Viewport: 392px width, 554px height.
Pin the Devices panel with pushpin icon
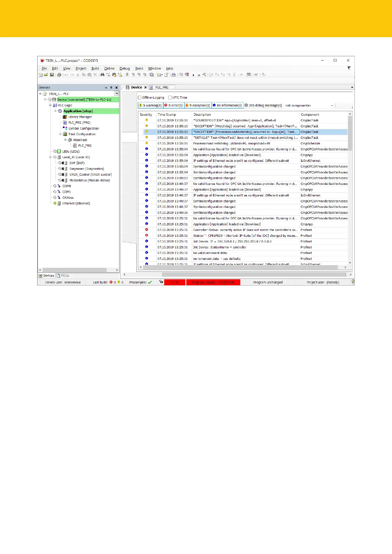[x=111, y=88]
